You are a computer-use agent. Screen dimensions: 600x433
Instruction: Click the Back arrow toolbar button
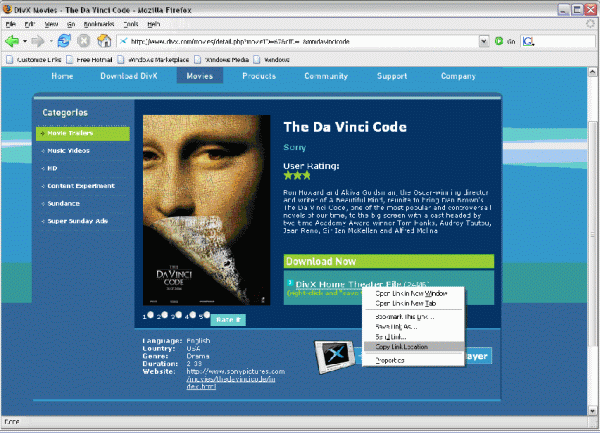coord(12,41)
